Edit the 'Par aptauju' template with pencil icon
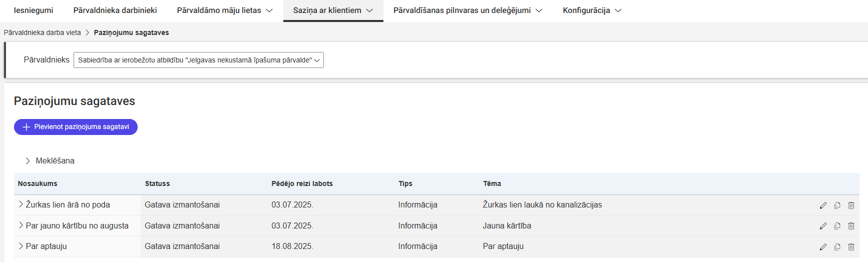 pos(823,247)
